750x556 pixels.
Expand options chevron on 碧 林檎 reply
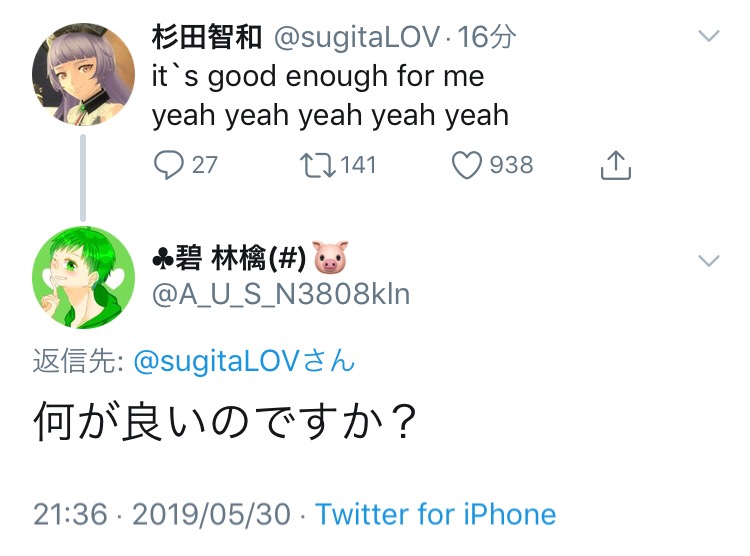click(x=708, y=261)
